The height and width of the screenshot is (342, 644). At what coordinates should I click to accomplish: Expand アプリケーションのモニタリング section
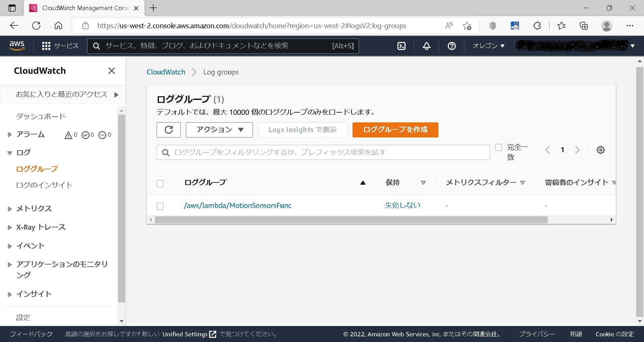(x=10, y=265)
